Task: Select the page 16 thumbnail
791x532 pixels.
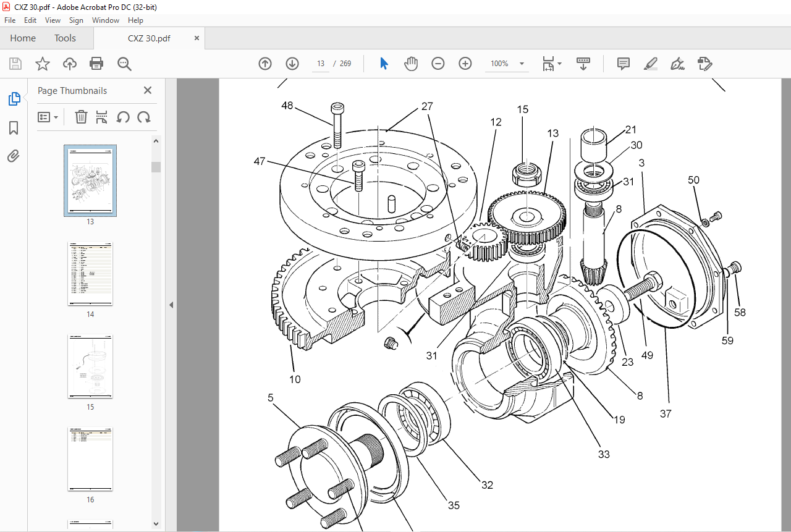Action: 90,459
